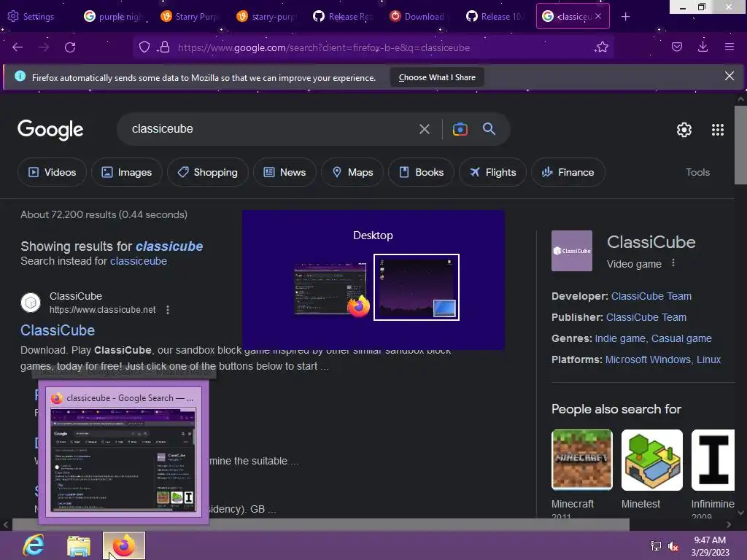Click the Google search text field
This screenshot has width=747, height=560.
click(271, 129)
